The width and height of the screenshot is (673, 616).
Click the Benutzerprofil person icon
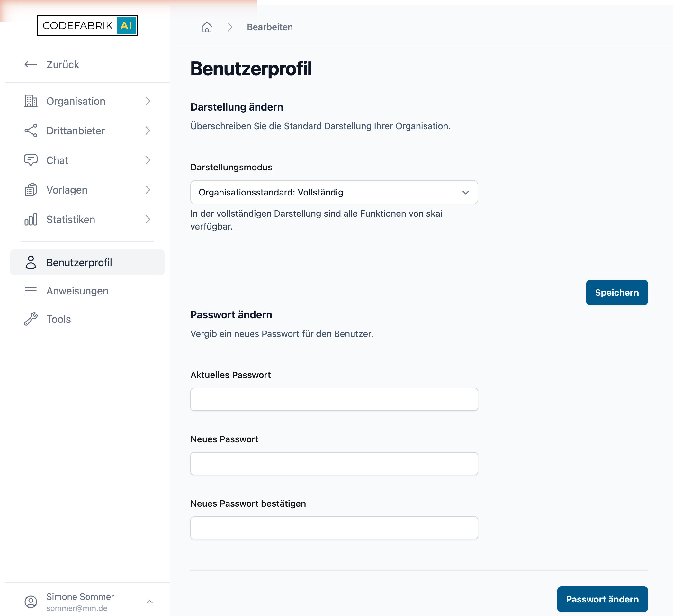(31, 262)
